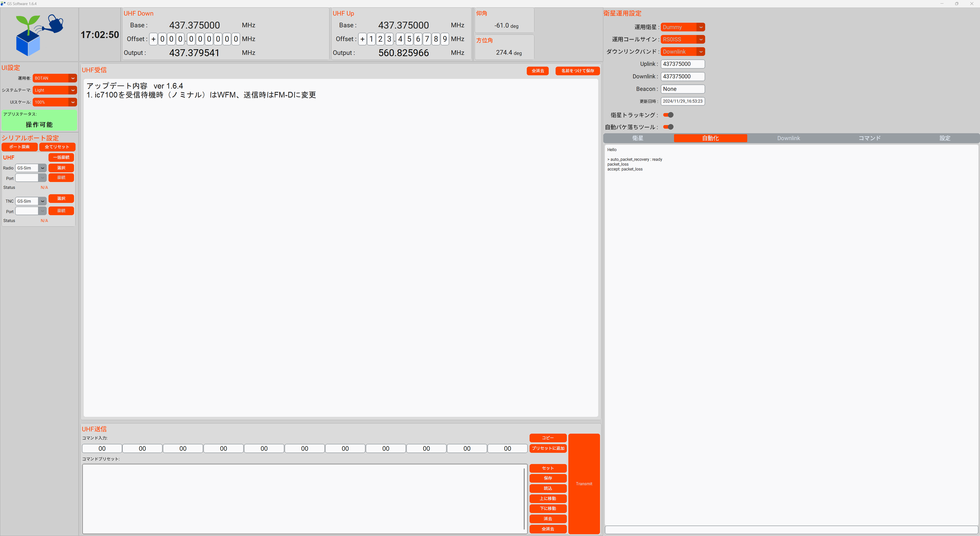Viewport: 980px width, 536px height.
Task: Click the コマンドプリセット list scrollbar
Action: coord(524,498)
